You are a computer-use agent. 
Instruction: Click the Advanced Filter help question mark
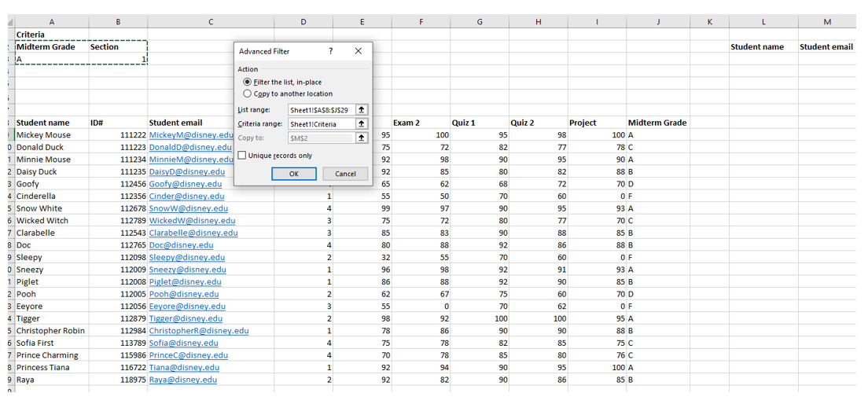click(x=330, y=51)
